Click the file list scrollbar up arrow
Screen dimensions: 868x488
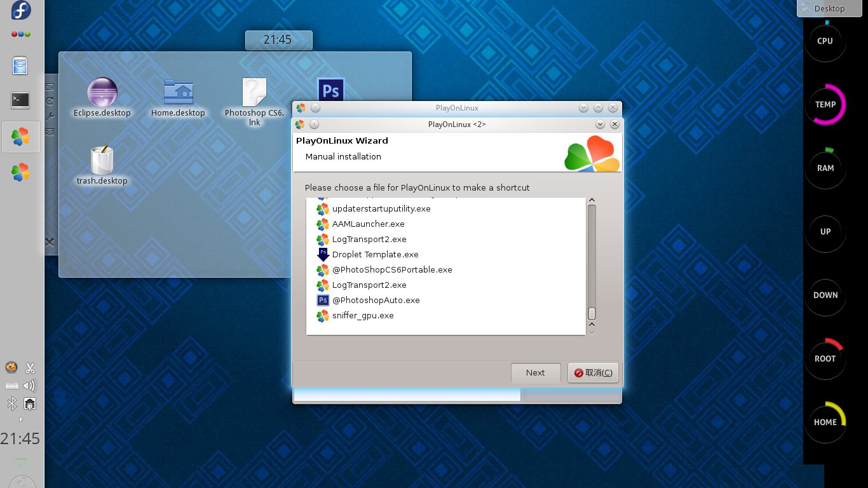point(592,201)
